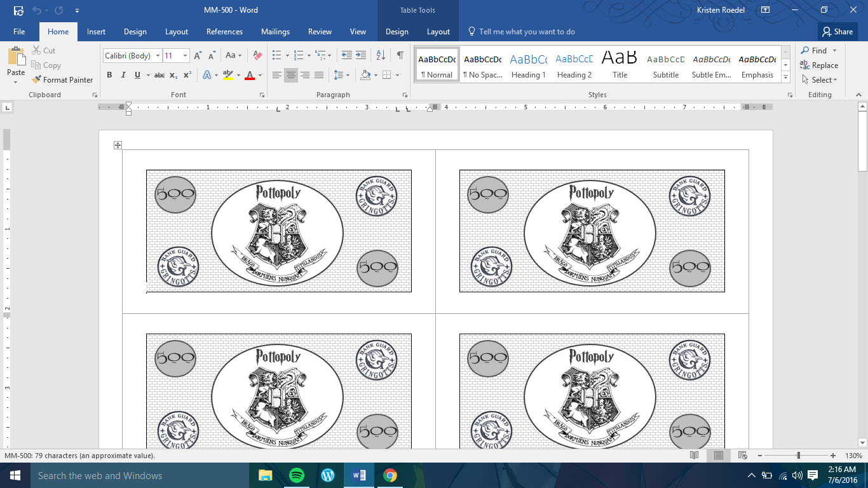Align text to the left
The image size is (868, 488).
[x=276, y=75]
